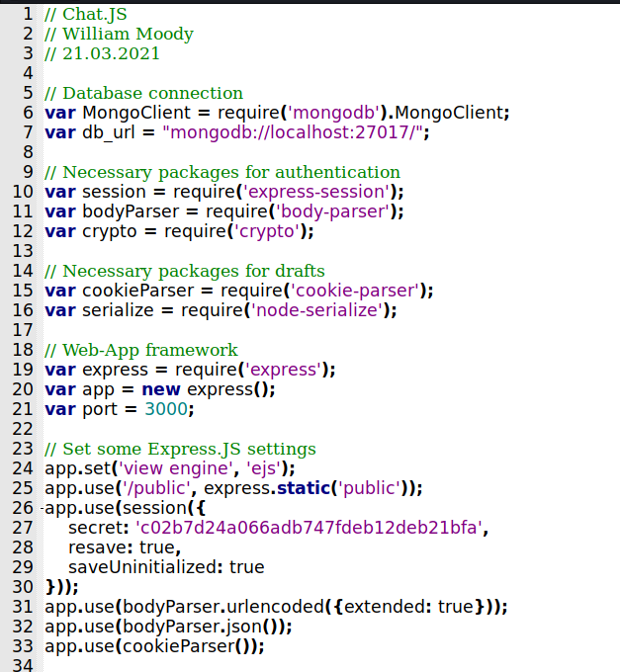The height and width of the screenshot is (672, 620).
Task: Click line number 13 in the gutter
Action: point(23,251)
